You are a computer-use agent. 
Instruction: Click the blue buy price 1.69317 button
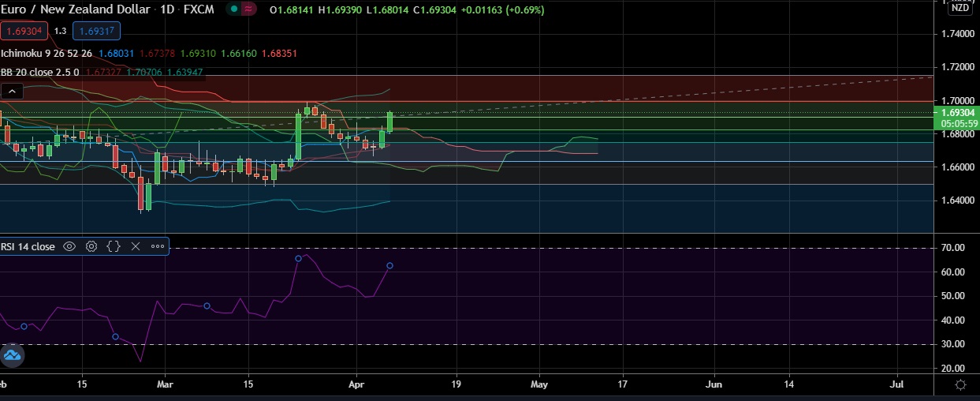point(96,31)
